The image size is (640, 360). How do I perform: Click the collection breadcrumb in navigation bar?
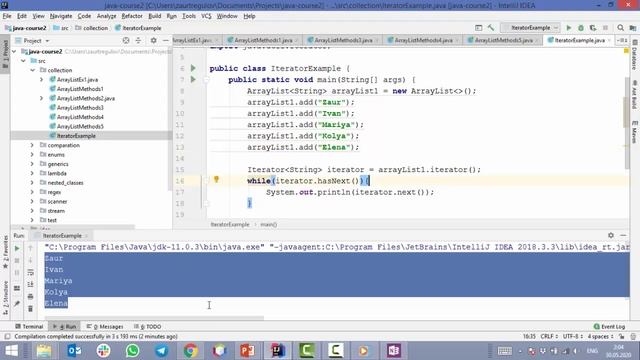tap(91, 28)
